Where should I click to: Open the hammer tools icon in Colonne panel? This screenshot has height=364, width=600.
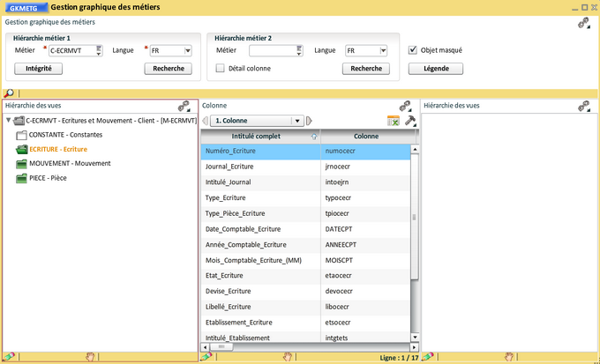click(x=409, y=121)
